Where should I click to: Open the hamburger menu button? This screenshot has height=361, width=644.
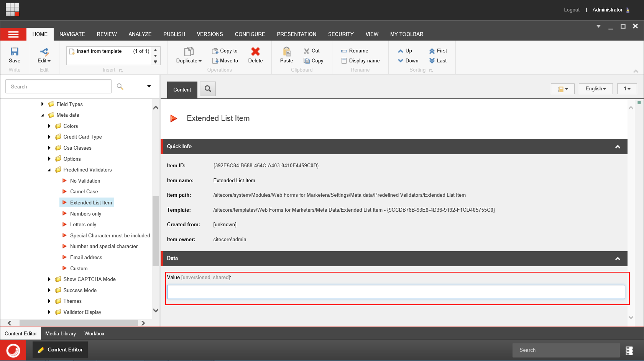(13, 34)
